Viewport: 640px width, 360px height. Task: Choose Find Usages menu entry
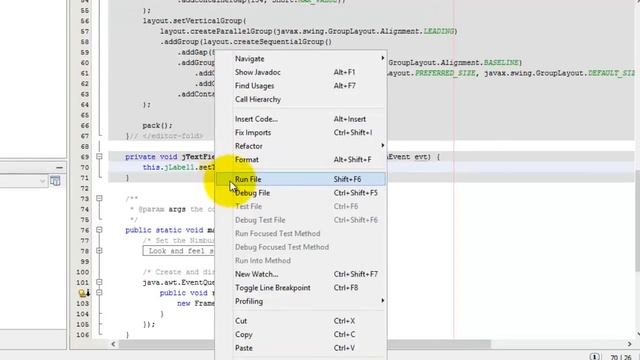[x=301, y=86]
